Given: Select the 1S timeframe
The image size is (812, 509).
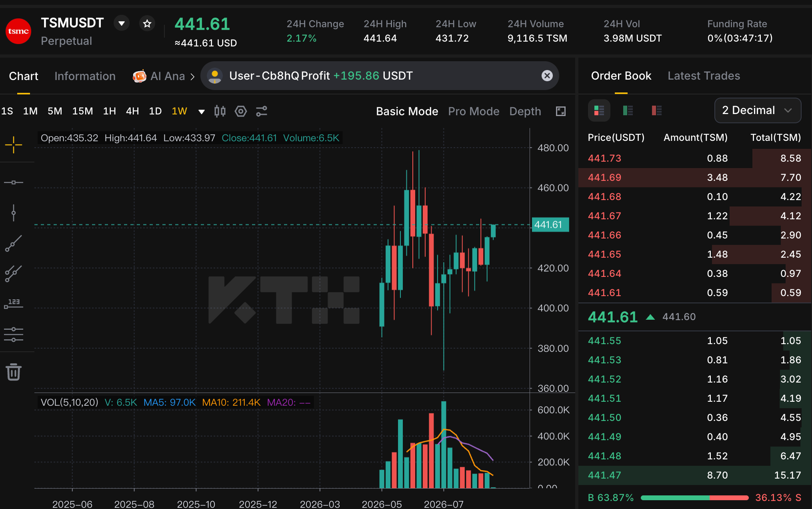Looking at the screenshot, I should 7,111.
